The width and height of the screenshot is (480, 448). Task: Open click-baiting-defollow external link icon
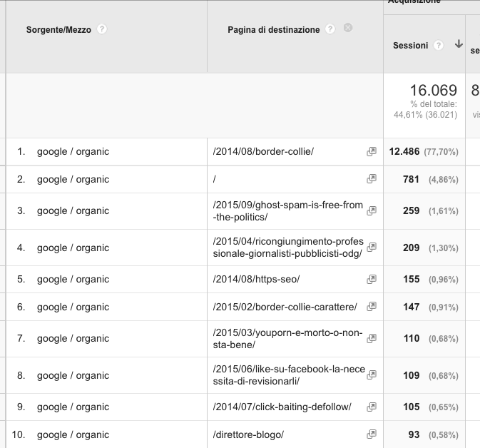372,407
